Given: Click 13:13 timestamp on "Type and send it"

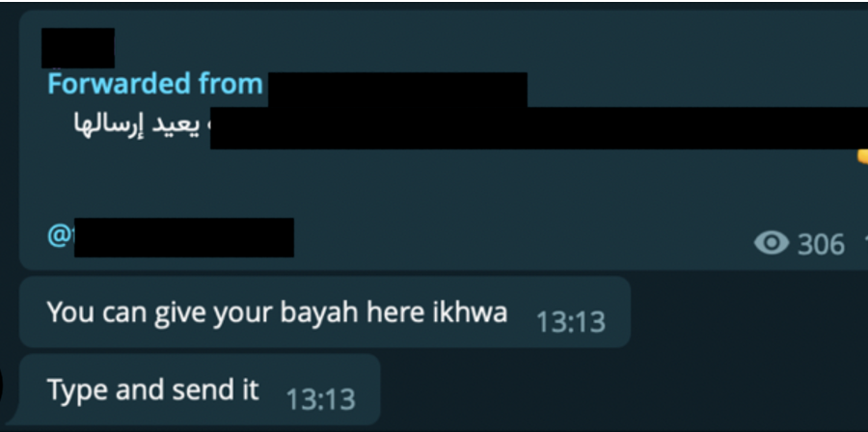Looking at the screenshot, I should point(320,399).
